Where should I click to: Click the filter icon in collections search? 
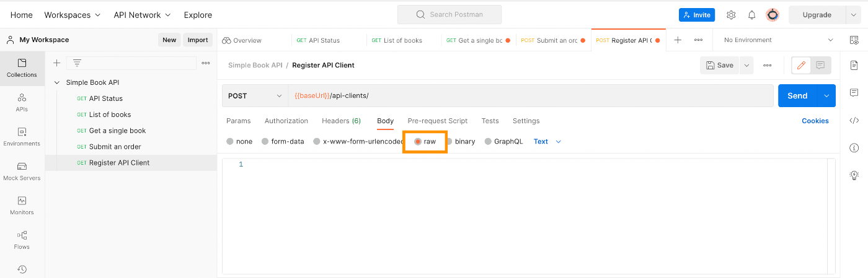click(77, 63)
